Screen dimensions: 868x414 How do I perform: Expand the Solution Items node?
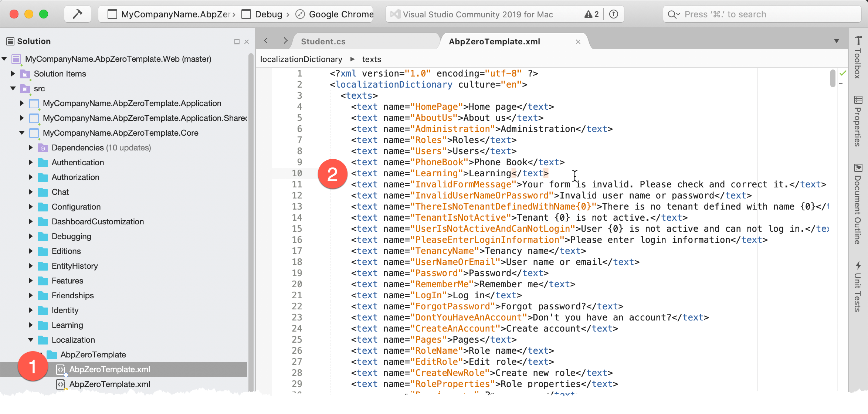click(13, 74)
